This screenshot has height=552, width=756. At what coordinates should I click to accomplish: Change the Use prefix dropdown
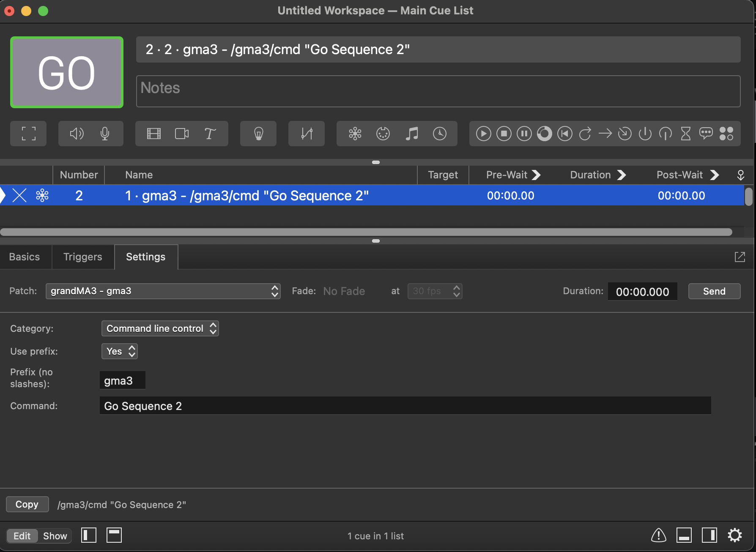tap(120, 351)
